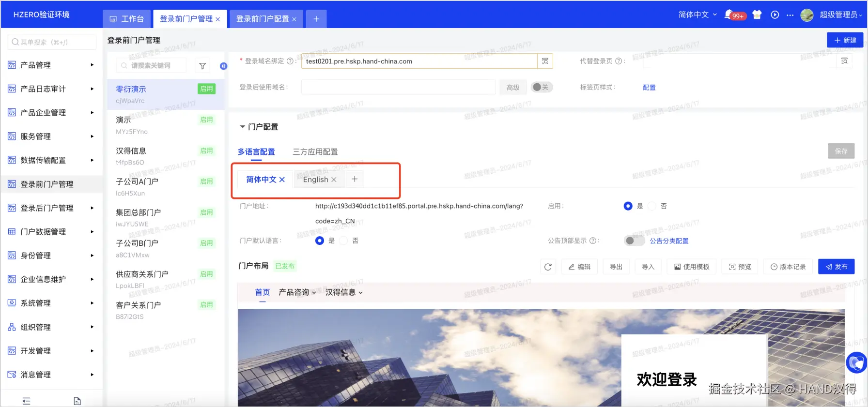Click the 版本记录 button
The width and height of the screenshot is (868, 407).
(x=788, y=267)
